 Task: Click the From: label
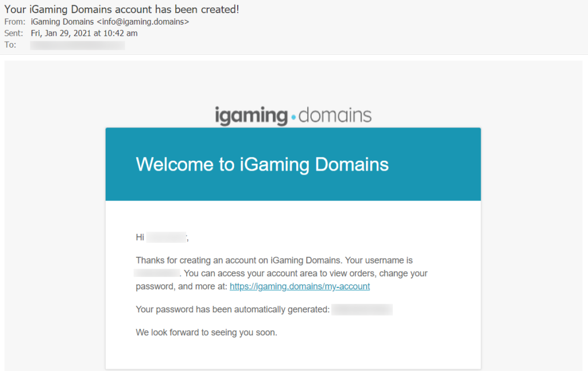pyautogui.click(x=14, y=22)
